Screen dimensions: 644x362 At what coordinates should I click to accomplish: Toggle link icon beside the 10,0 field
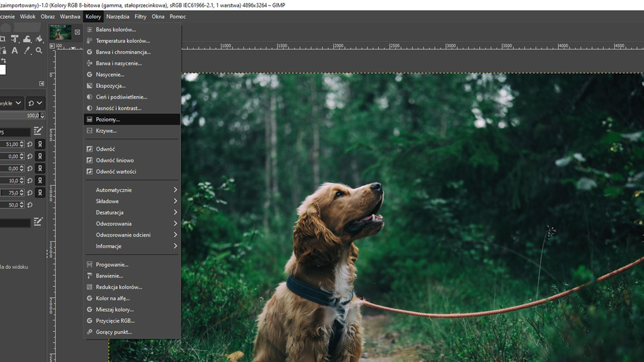point(40,180)
